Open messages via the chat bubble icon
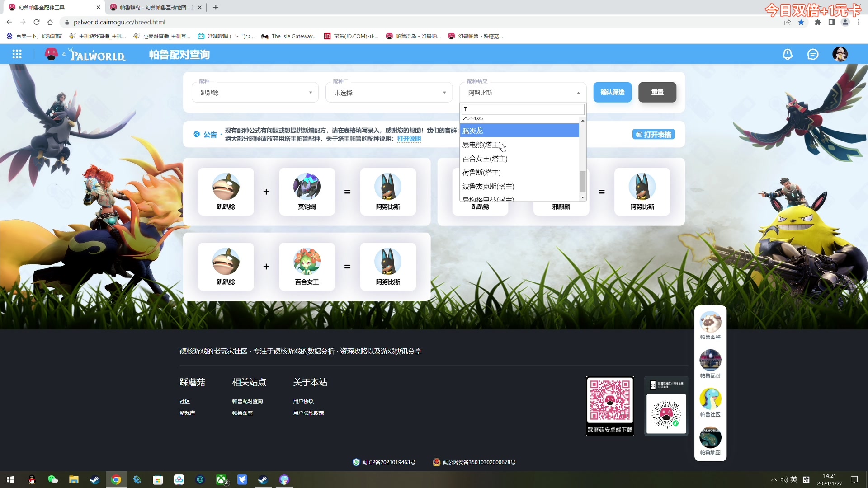This screenshot has height=488, width=868. pyautogui.click(x=813, y=54)
